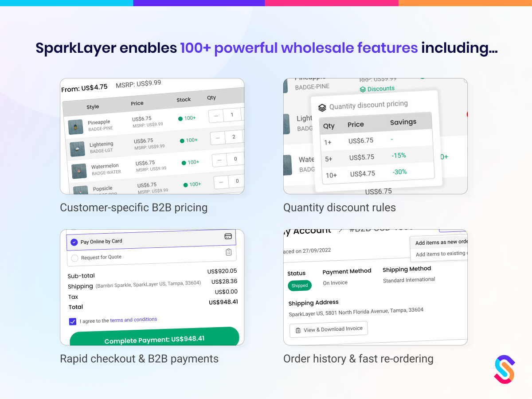Decrease quantity for Watermelon badge
The width and height of the screenshot is (532, 399).
coord(219,159)
